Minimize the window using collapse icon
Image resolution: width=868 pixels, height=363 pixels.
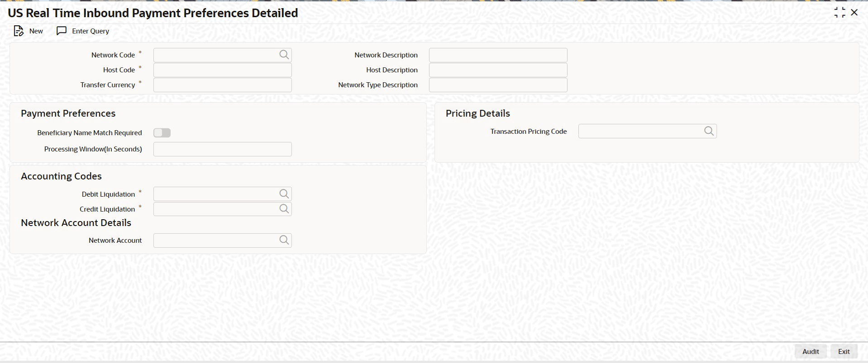(839, 13)
